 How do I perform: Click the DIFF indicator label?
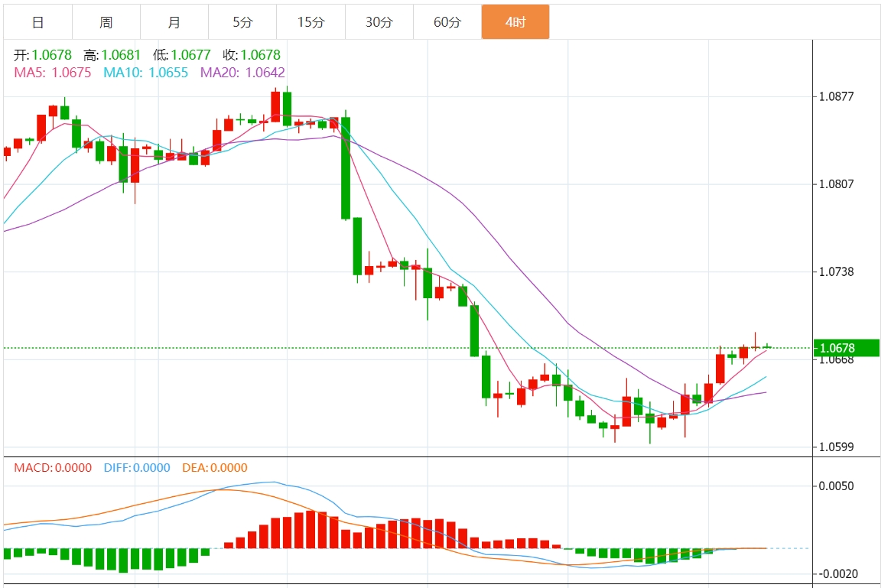tap(135, 468)
